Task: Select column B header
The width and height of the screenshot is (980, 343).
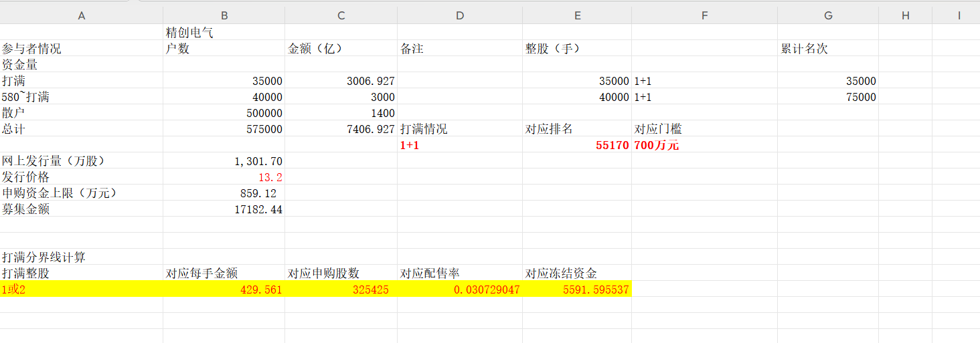Action: pos(224,16)
